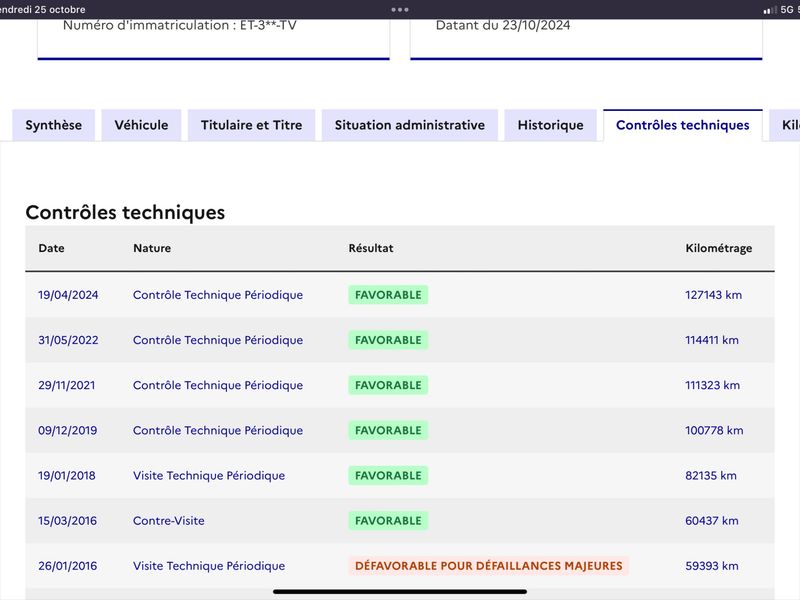This screenshot has height=600, width=800.
Task: Click FAVORABLE badge for 19/01/2018
Action: pyautogui.click(x=388, y=476)
